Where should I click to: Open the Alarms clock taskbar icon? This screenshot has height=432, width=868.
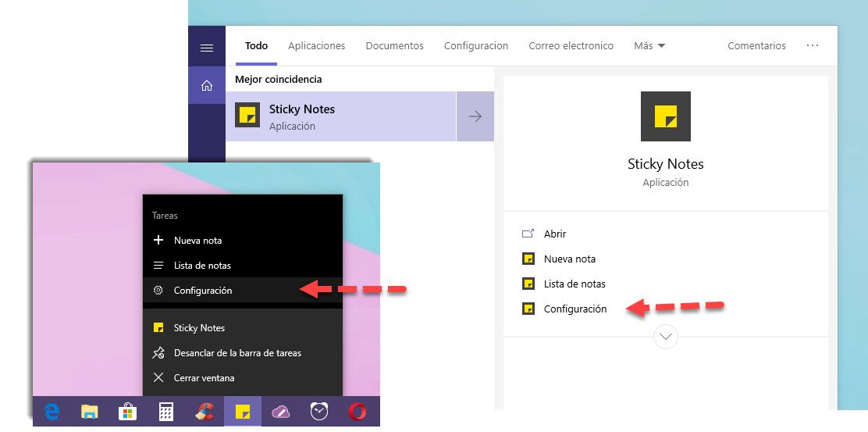[x=318, y=412]
